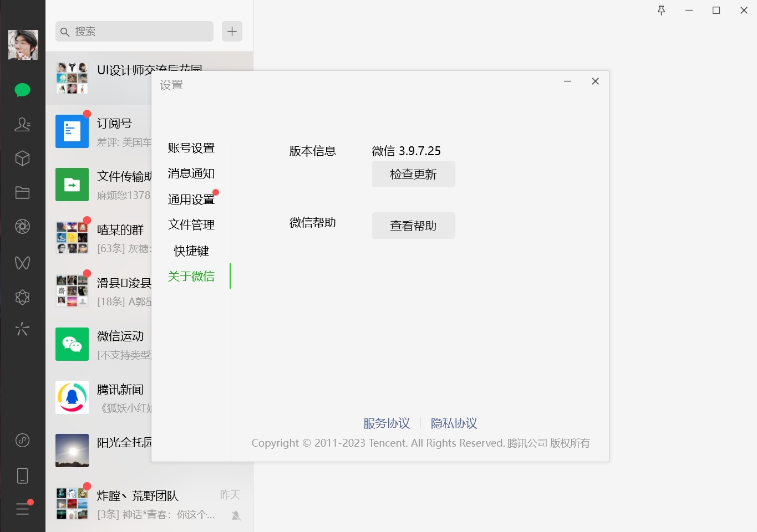Screen dimensions: 757x532
Task: Open the 隐私协议 privacy agreement link
Action: [454, 423]
